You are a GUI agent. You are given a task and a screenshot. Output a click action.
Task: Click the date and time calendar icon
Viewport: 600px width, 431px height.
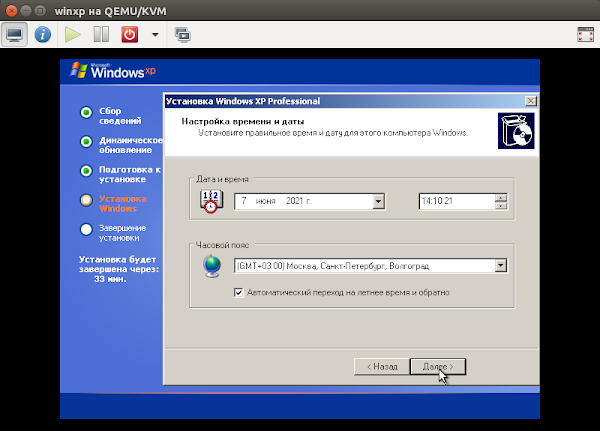[211, 201]
